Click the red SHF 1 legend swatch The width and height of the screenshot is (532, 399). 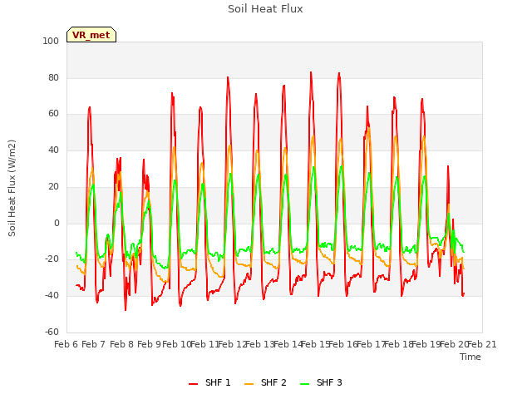pyautogui.click(x=194, y=384)
